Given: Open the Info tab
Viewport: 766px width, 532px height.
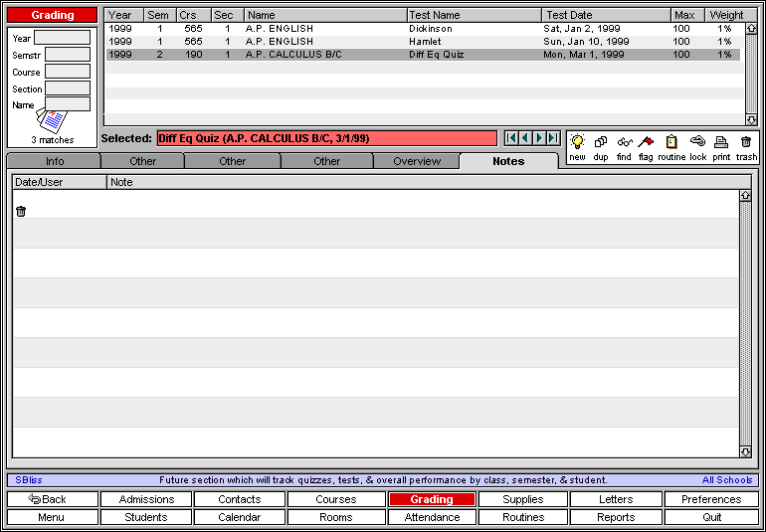Looking at the screenshot, I should pyautogui.click(x=55, y=161).
